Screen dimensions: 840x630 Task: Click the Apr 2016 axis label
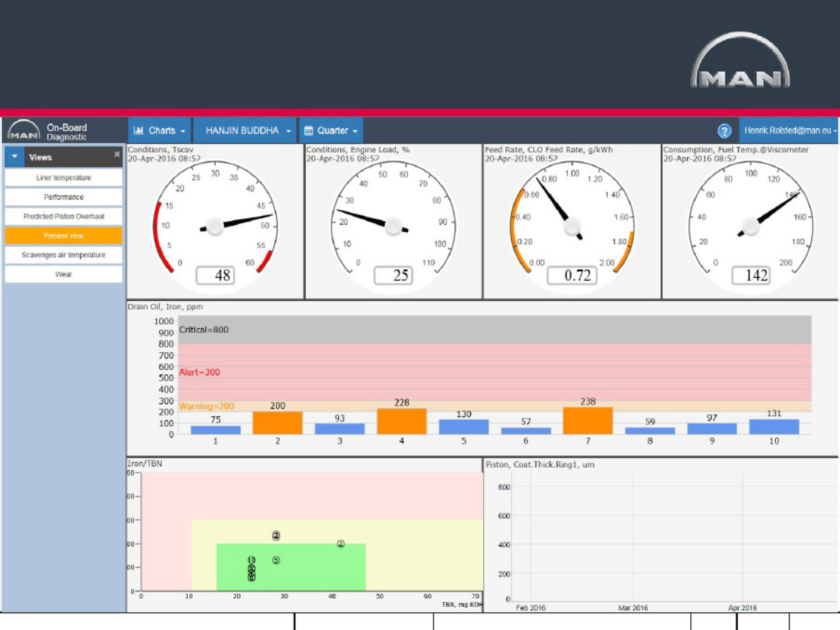[x=743, y=608]
